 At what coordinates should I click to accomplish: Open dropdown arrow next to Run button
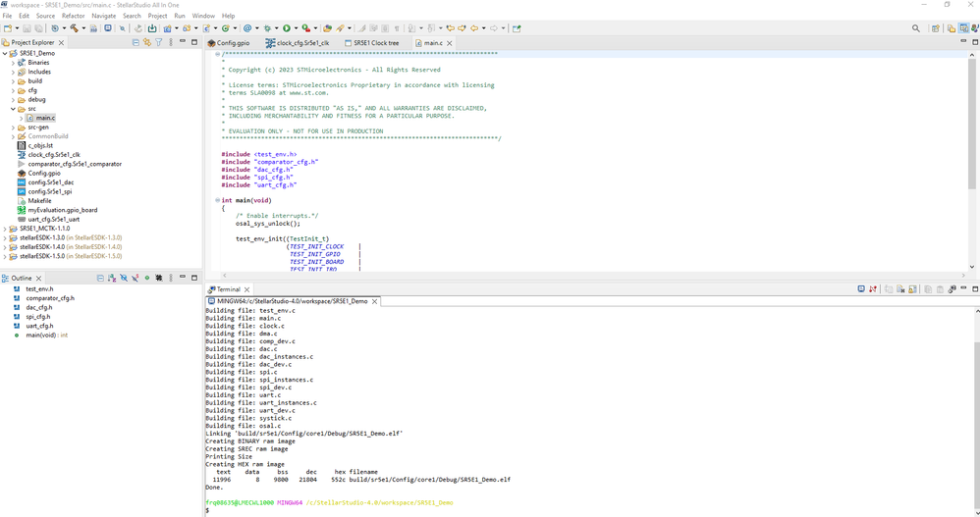296,28
